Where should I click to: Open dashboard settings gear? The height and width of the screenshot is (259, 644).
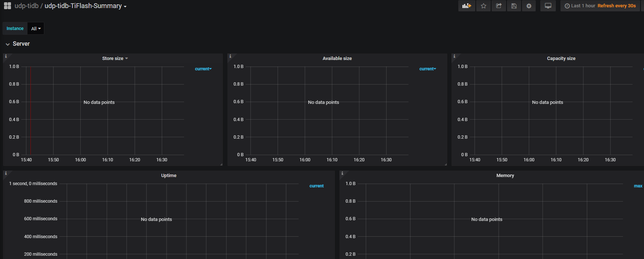click(x=529, y=6)
